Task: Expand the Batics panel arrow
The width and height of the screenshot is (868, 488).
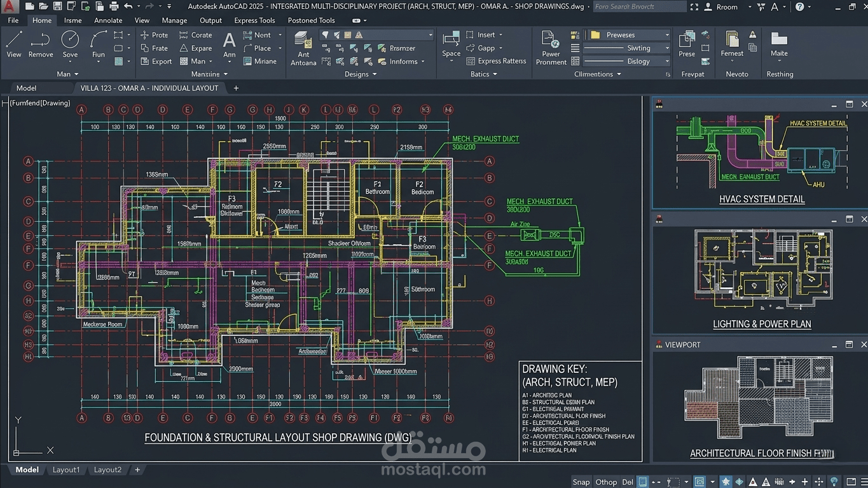Action: coord(494,74)
